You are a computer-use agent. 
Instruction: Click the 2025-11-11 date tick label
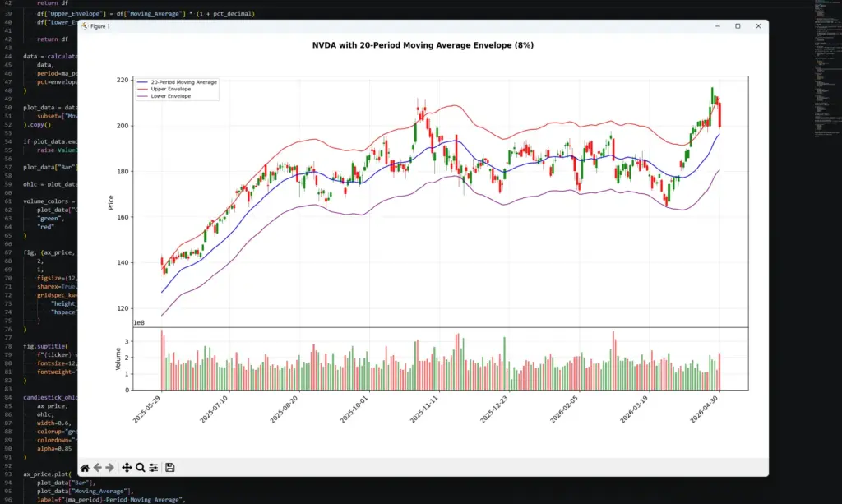pyautogui.click(x=424, y=409)
